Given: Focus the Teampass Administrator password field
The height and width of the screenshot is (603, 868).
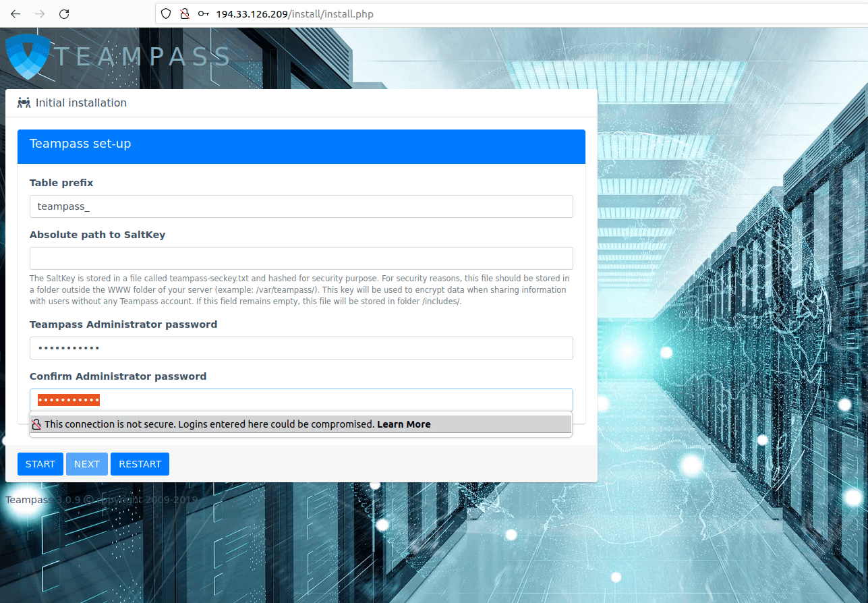Looking at the screenshot, I should pyautogui.click(x=301, y=348).
